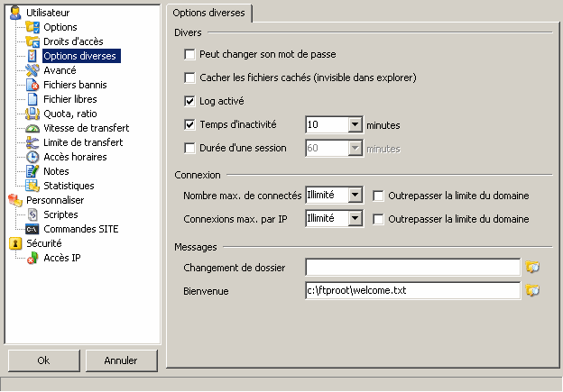Browse for Bienvenue message file
The height and width of the screenshot is (392, 563).
click(532, 291)
